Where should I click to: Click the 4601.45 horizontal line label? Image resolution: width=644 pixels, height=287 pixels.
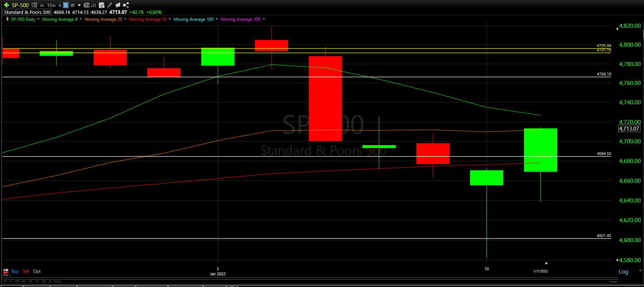pyautogui.click(x=604, y=236)
